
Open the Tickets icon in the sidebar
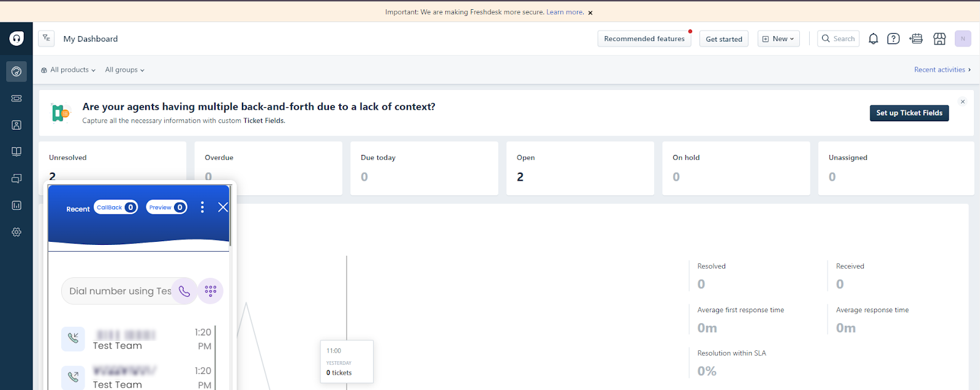(x=17, y=98)
